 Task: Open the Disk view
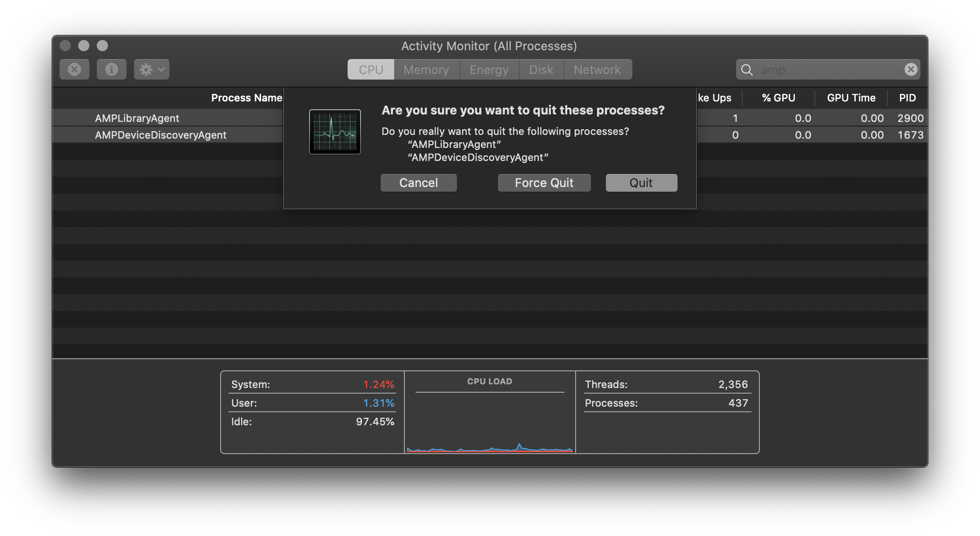[x=541, y=69]
